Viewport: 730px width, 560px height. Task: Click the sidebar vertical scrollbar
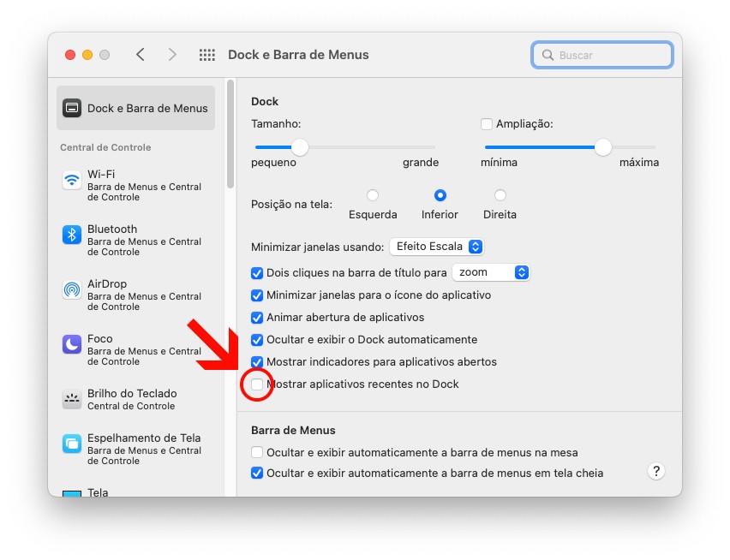pyautogui.click(x=230, y=134)
